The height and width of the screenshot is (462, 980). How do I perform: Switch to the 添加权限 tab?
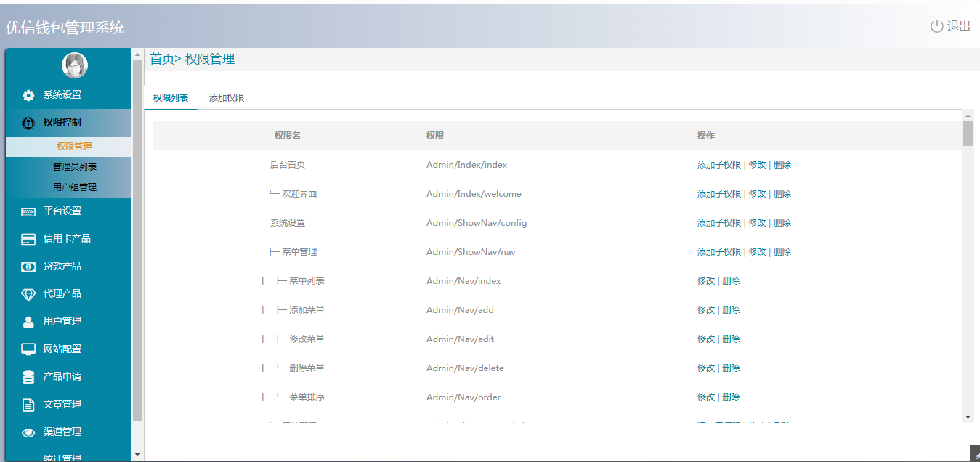click(226, 97)
